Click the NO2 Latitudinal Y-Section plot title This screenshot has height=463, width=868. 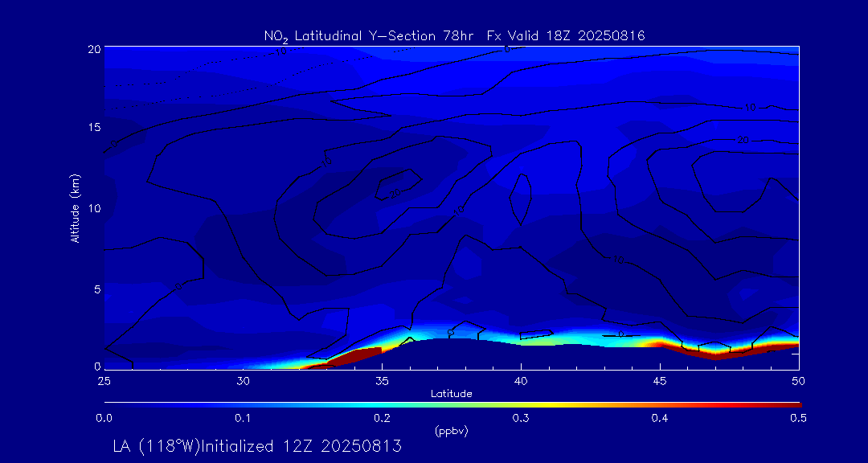pos(454,36)
